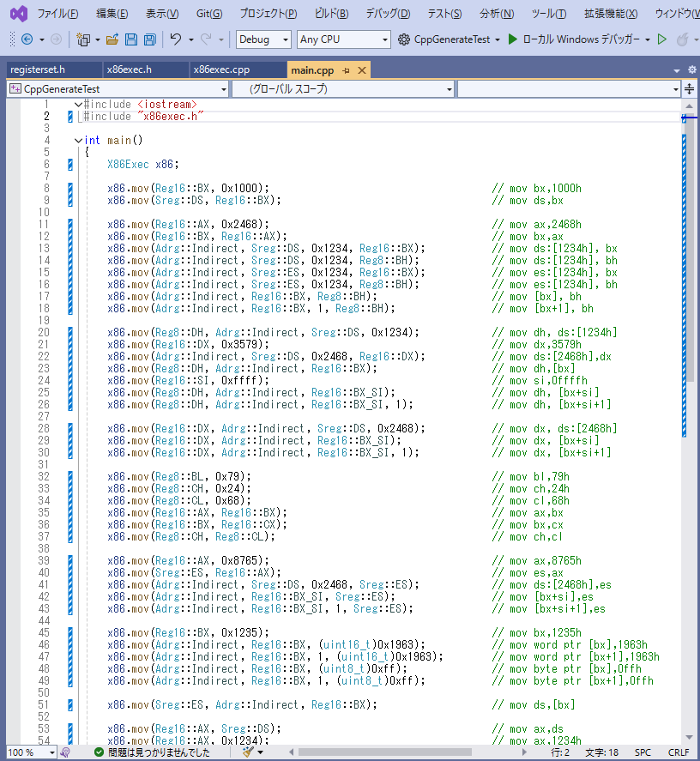Open the new item icon
The image size is (700, 761).
click(x=83, y=39)
